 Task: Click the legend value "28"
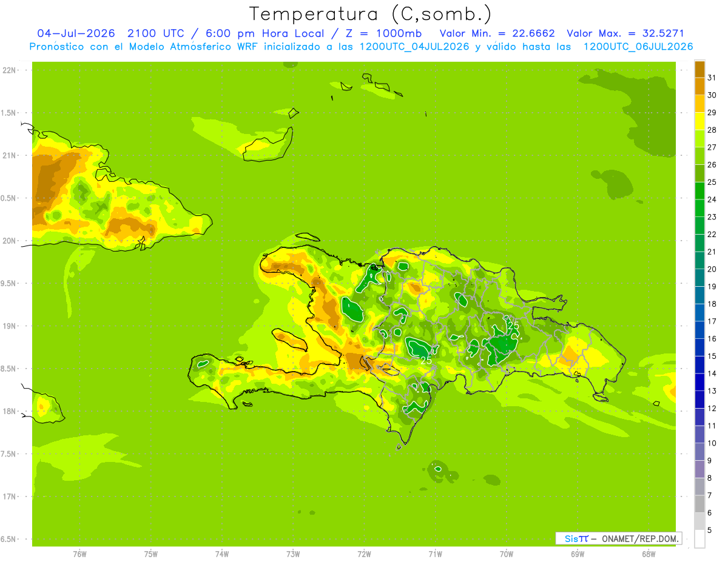(x=712, y=130)
